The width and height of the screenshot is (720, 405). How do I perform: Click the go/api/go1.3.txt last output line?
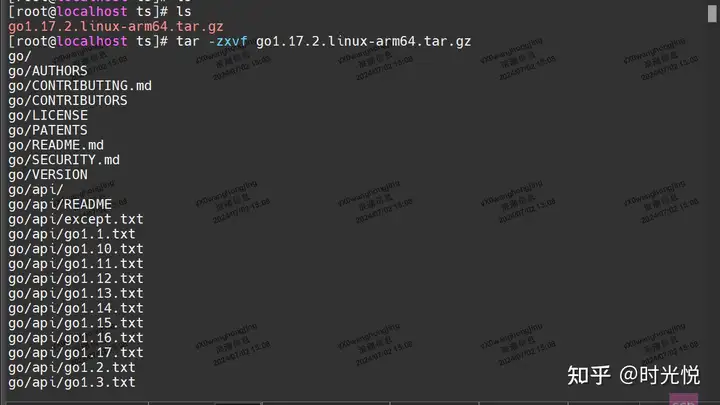[x=72, y=382]
